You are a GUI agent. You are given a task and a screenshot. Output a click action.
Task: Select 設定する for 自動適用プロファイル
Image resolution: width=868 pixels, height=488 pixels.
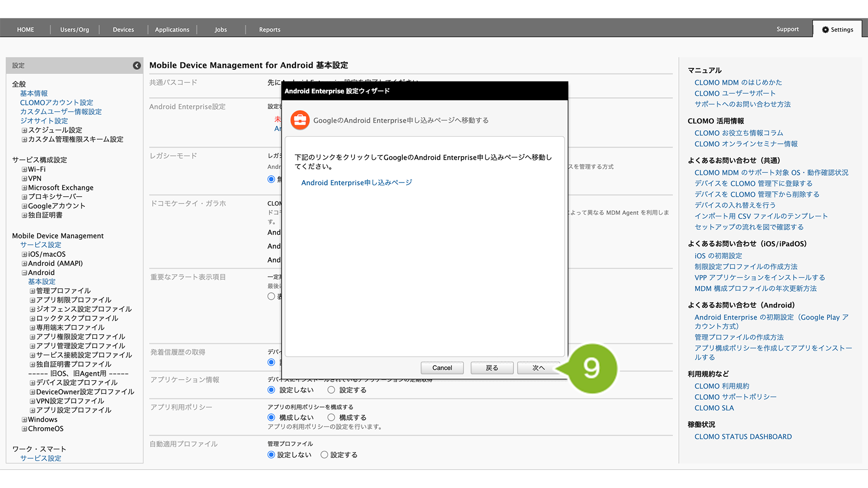[x=324, y=455]
